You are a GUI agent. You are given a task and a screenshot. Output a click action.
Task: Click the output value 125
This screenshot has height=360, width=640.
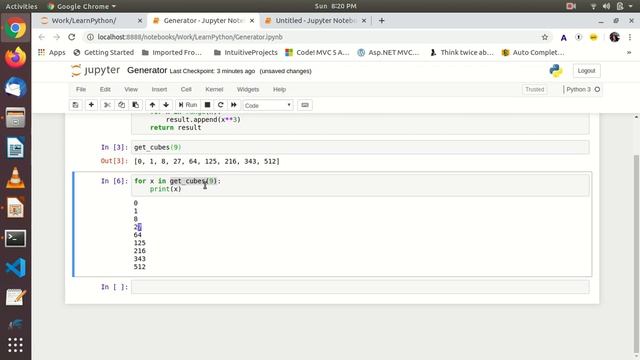(139, 243)
